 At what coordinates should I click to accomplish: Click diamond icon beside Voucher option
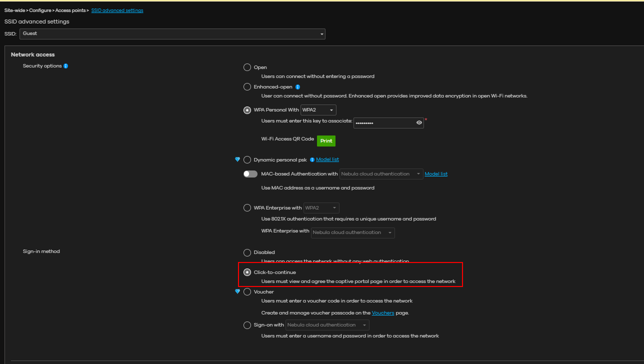coord(237,291)
